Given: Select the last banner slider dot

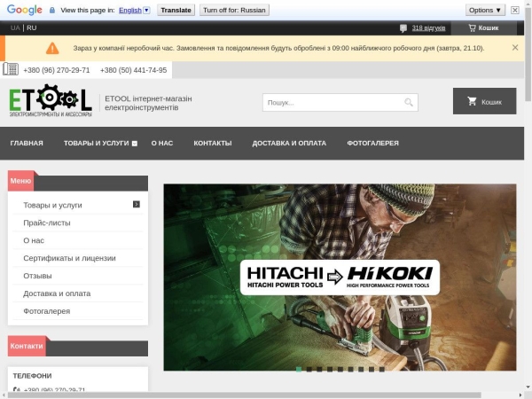Looking at the screenshot, I should click(381, 369).
